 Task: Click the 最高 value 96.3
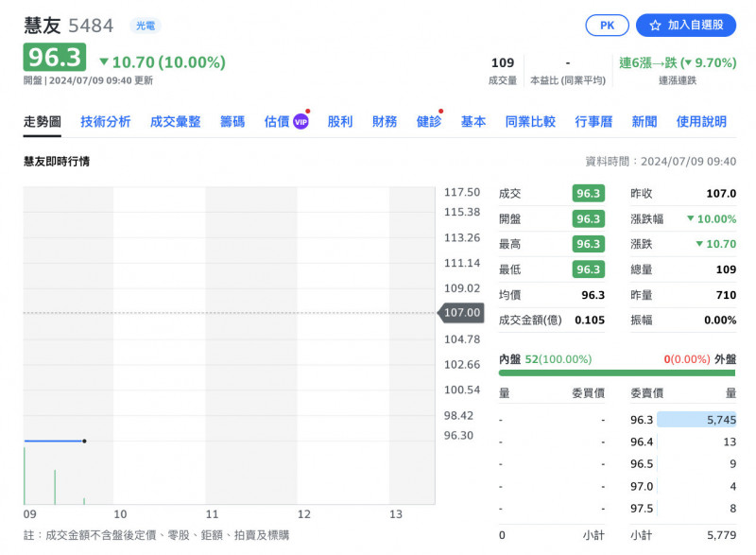(588, 244)
